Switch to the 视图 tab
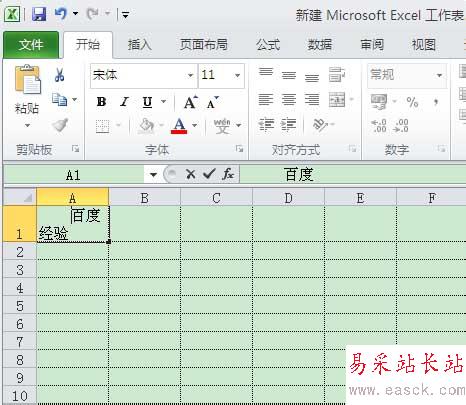The width and height of the screenshot is (466, 405). [424, 45]
